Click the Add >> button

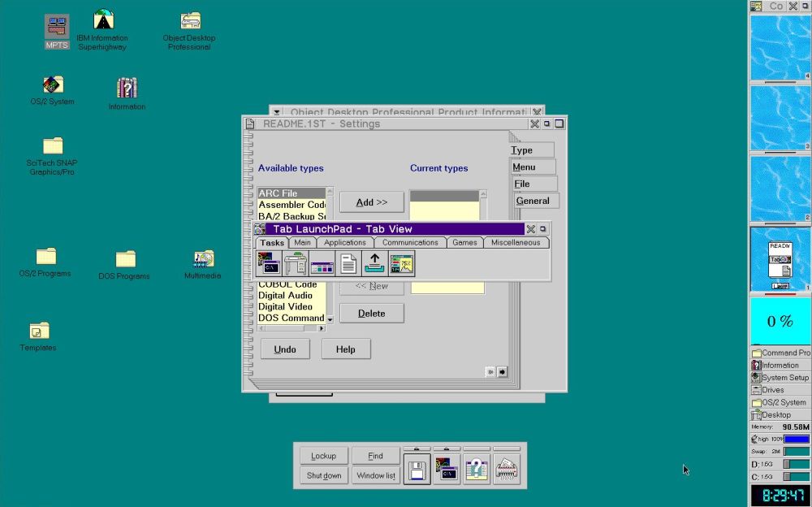[372, 202]
